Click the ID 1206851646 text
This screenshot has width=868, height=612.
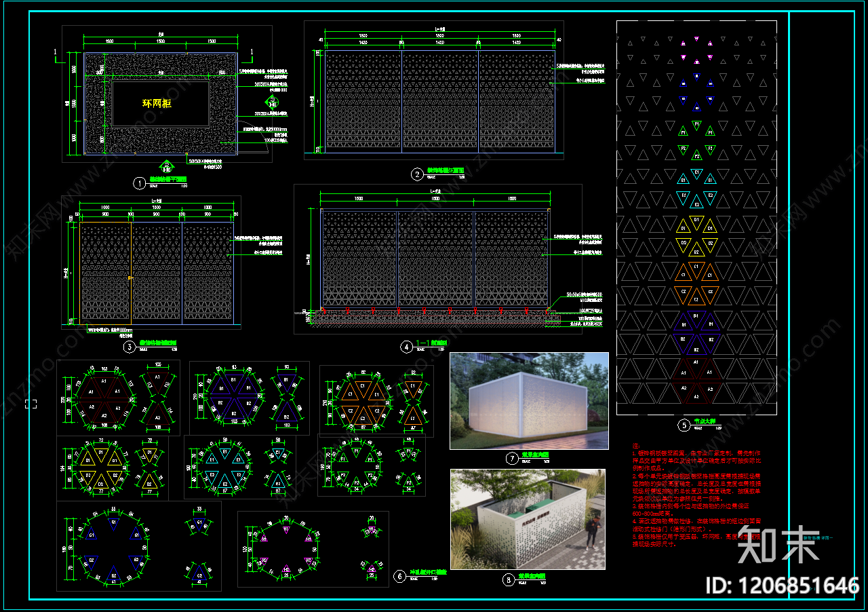click(x=782, y=586)
